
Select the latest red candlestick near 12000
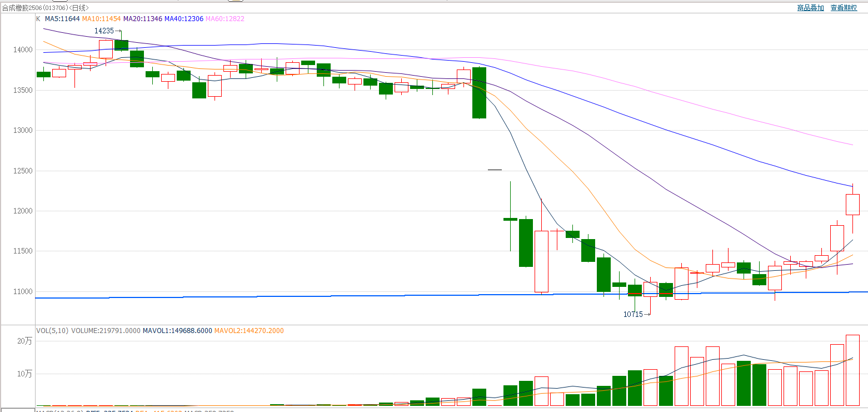tap(852, 205)
